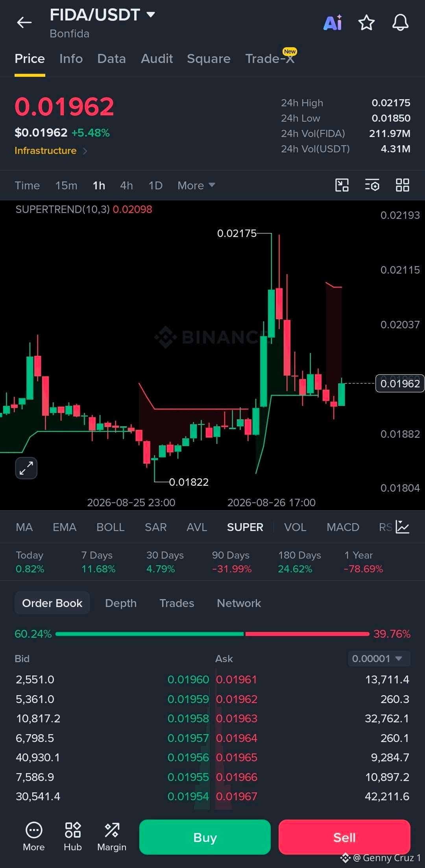Open indicator chart icon next to RSI
Image resolution: width=425 pixels, height=868 pixels.
(x=402, y=527)
